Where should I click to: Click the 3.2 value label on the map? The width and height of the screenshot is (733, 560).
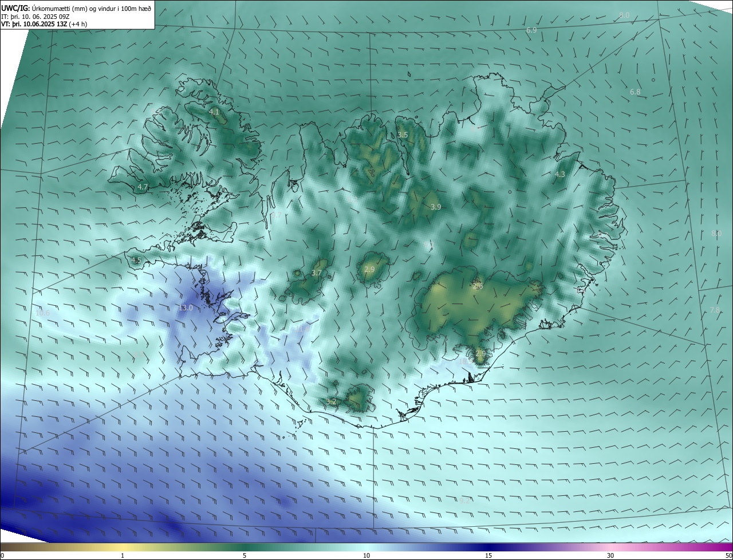click(x=331, y=402)
